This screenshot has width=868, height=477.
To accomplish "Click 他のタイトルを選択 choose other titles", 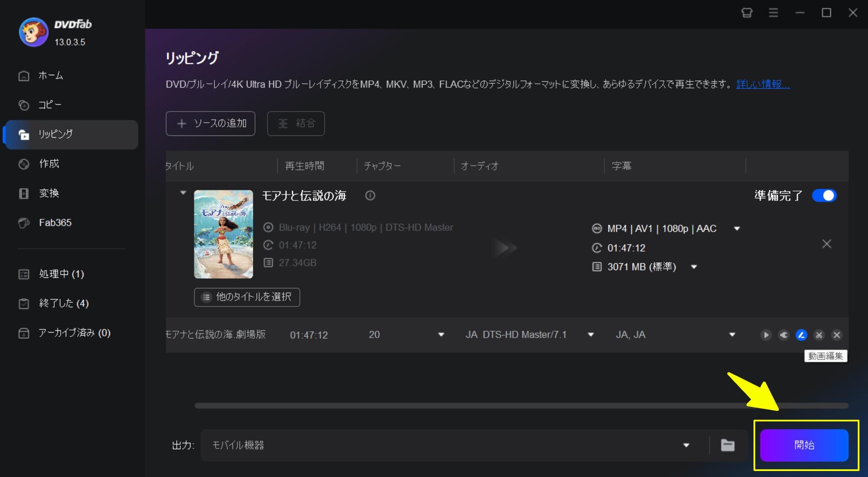I will (x=247, y=297).
